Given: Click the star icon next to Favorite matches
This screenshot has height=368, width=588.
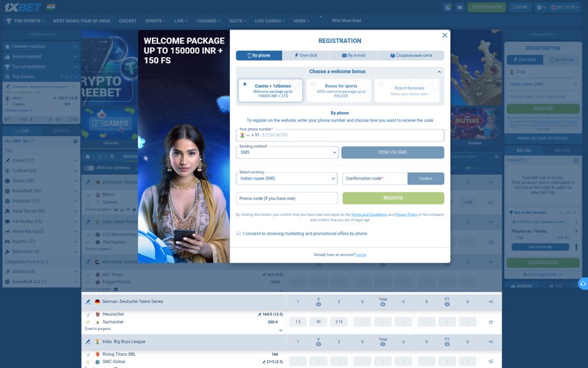Looking at the screenshot, I should coord(7,47).
